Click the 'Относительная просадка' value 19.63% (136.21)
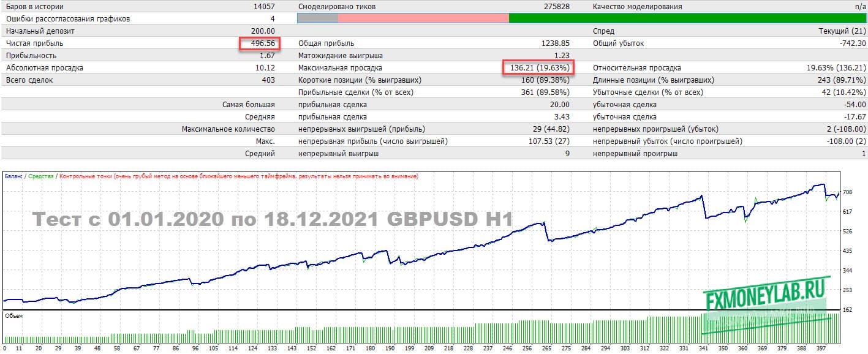This screenshot has width=868, height=354. click(x=837, y=68)
